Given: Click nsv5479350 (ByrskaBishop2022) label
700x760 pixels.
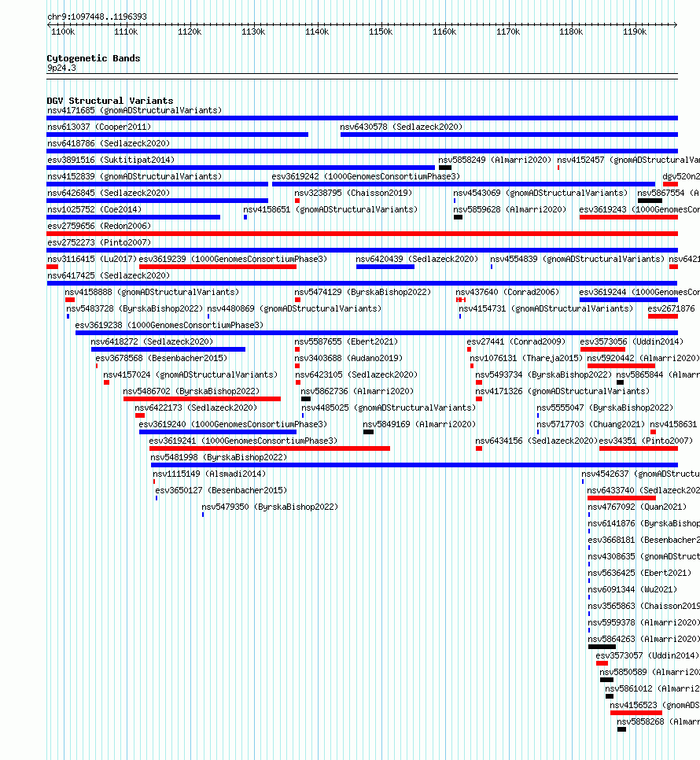Looking at the screenshot, I should pyautogui.click(x=270, y=506).
